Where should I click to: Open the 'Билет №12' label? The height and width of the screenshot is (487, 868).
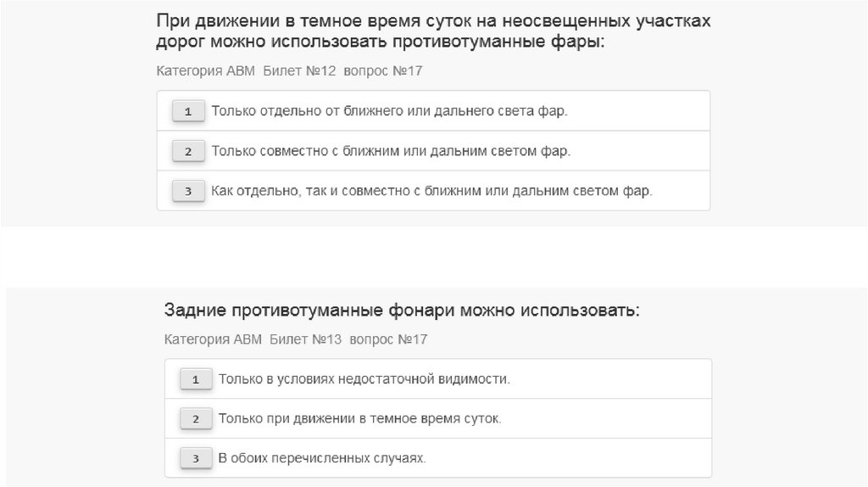click(299, 71)
